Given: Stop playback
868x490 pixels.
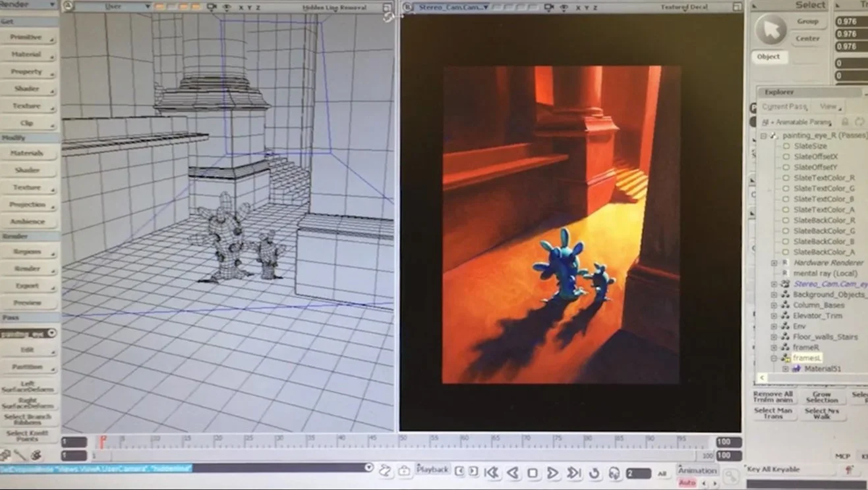Looking at the screenshot, I should tap(533, 473).
